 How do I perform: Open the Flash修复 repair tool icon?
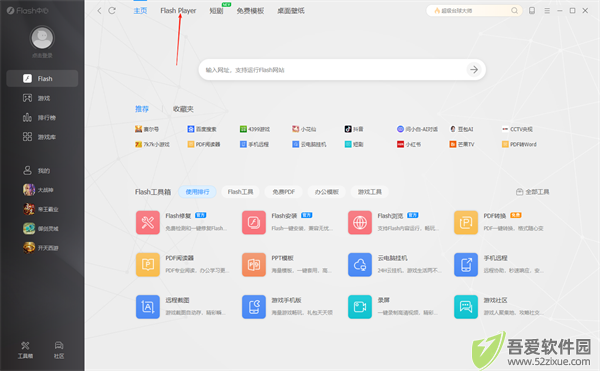click(148, 222)
